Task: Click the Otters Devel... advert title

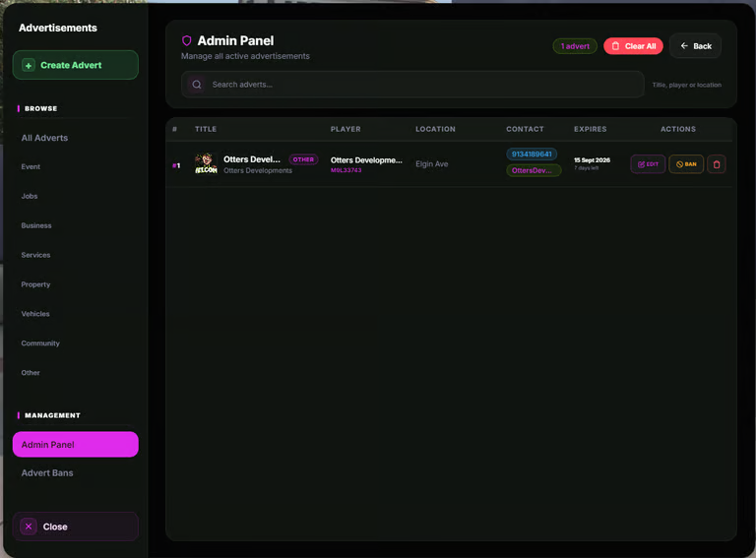Action: pos(252,159)
